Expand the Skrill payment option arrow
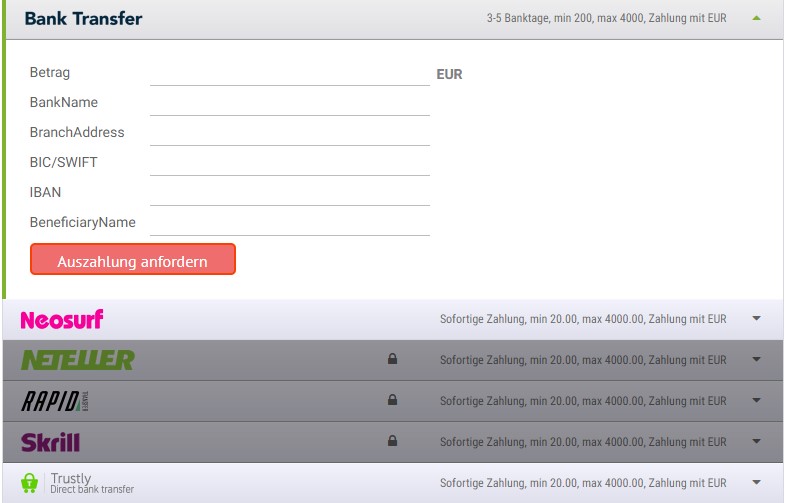Viewport: 785px width, 503px height. coord(756,441)
